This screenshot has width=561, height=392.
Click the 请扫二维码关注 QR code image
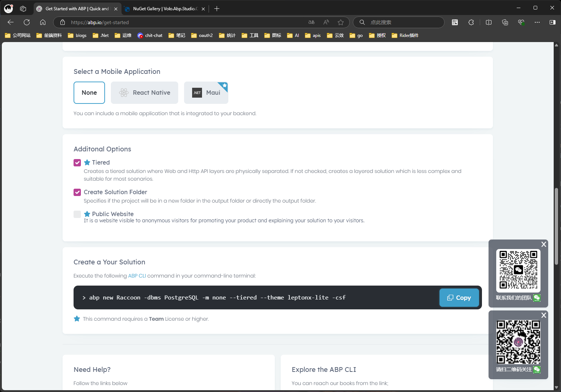click(x=518, y=342)
